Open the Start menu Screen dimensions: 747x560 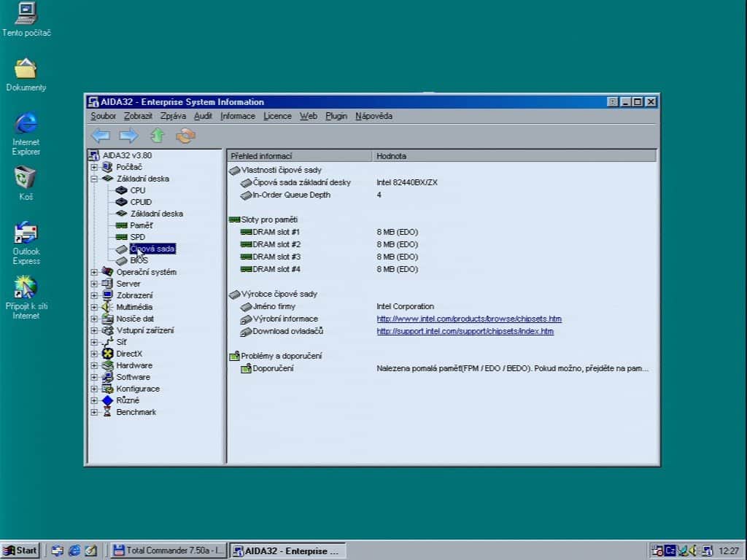(20, 551)
